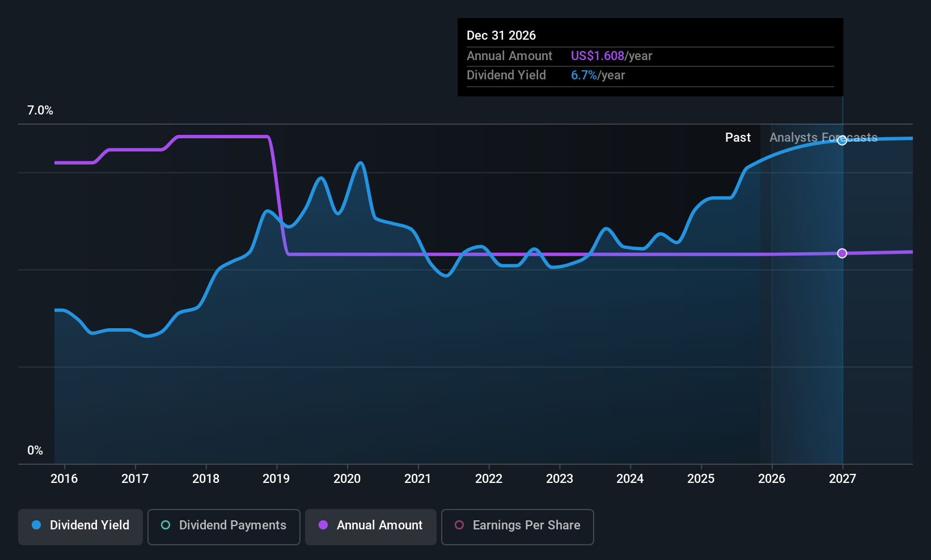The width and height of the screenshot is (931, 560).
Task: Click the 2026 x-axis year label
Action: 772,478
